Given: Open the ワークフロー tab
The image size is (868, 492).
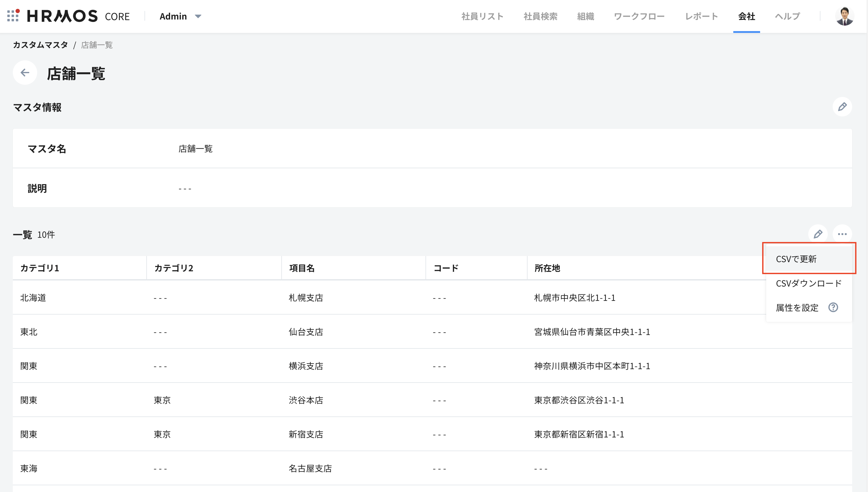Looking at the screenshot, I should coord(639,16).
